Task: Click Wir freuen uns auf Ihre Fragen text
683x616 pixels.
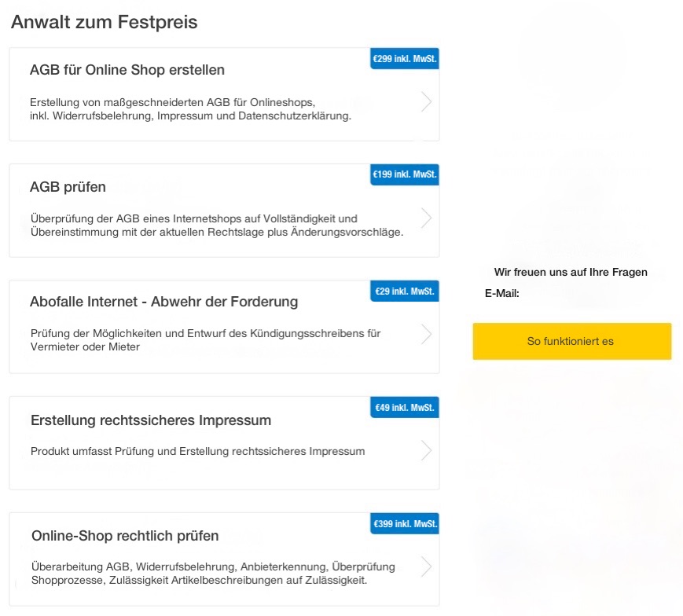Action: point(571,272)
